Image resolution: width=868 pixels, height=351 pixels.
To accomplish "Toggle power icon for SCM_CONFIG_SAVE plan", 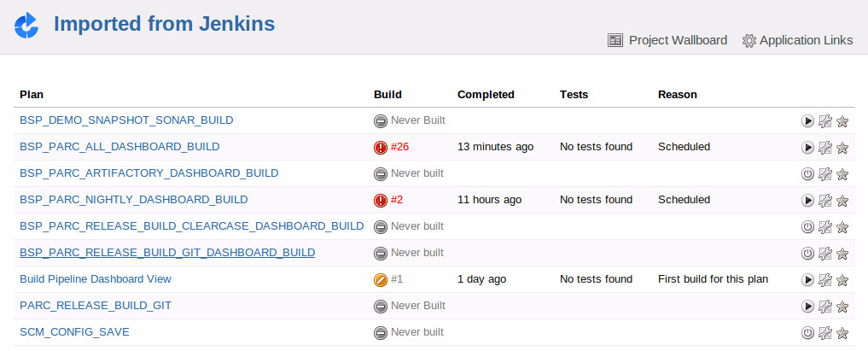I will click(807, 333).
